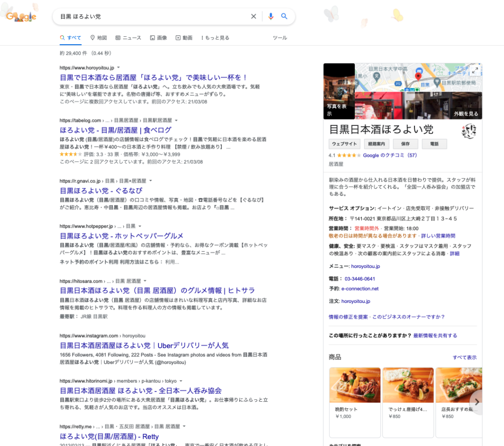Open the ぐるなび search result title
This screenshot has height=446, width=504.
pos(101,190)
